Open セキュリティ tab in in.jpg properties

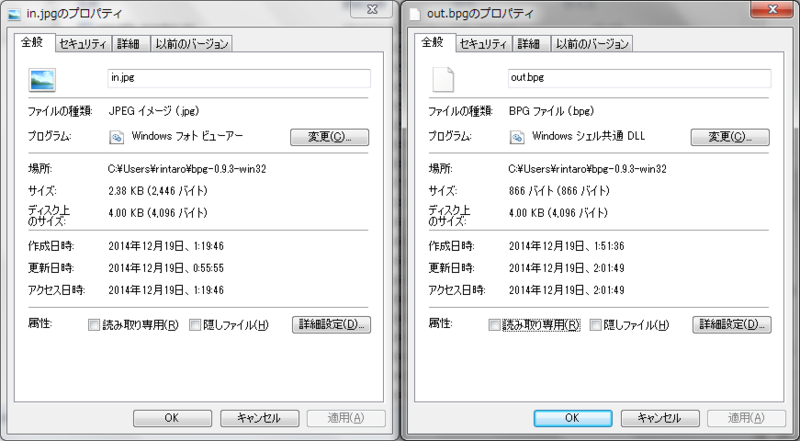click(x=83, y=44)
